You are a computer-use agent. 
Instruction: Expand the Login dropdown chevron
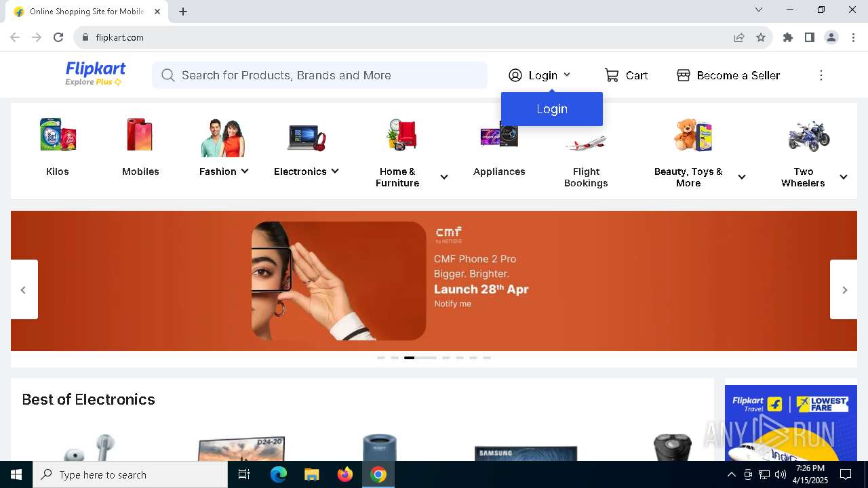click(567, 75)
